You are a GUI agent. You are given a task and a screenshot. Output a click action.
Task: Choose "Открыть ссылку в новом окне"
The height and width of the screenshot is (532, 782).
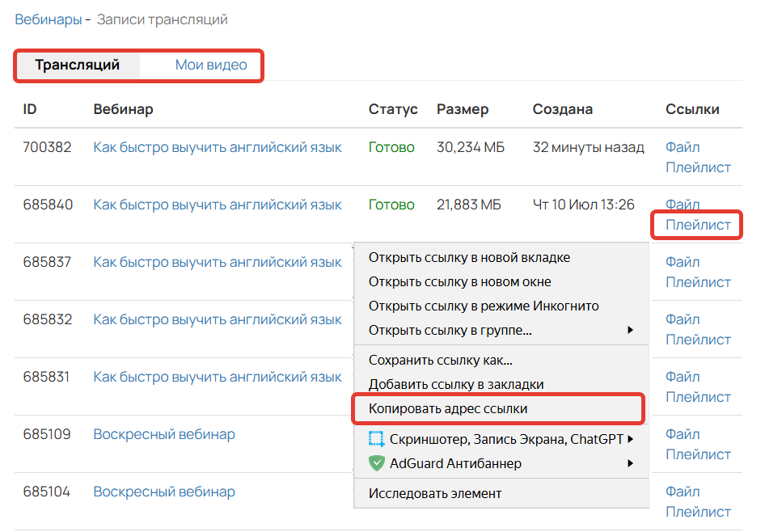pyautogui.click(x=459, y=281)
